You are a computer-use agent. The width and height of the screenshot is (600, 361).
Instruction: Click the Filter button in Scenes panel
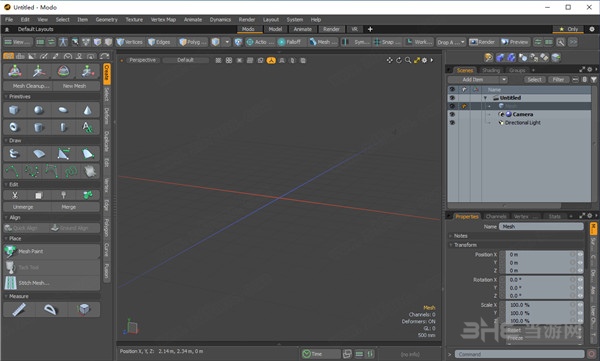(558, 80)
